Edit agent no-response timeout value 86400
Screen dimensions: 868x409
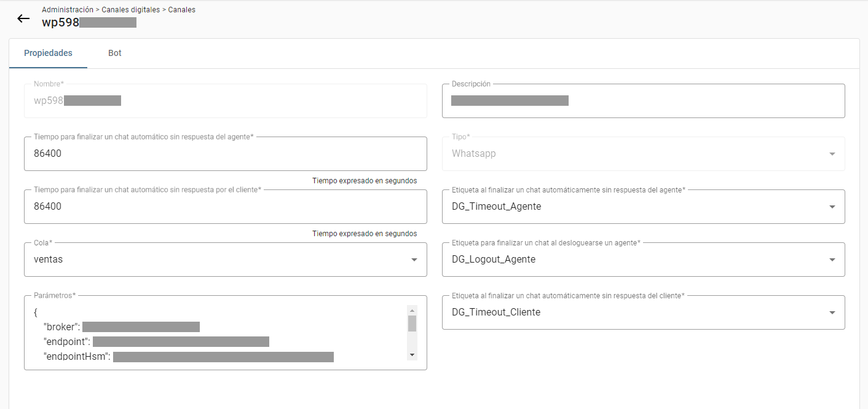click(x=226, y=154)
